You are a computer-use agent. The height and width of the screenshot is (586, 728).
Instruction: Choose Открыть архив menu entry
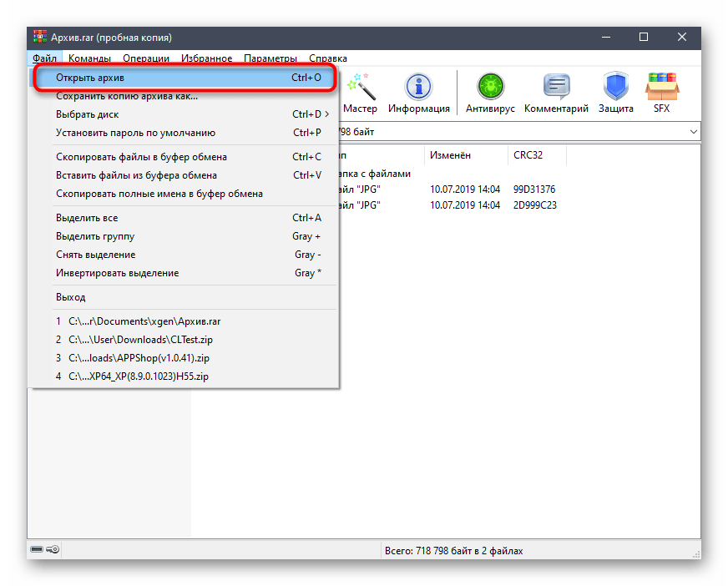[x=185, y=78]
